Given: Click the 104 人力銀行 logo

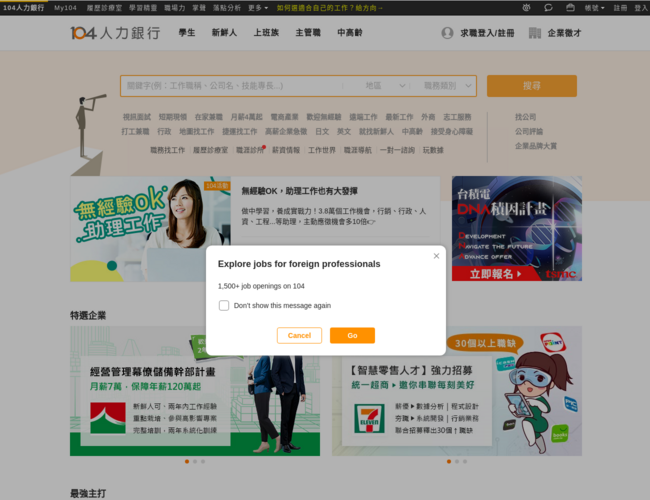Looking at the screenshot, I should 115,33.
